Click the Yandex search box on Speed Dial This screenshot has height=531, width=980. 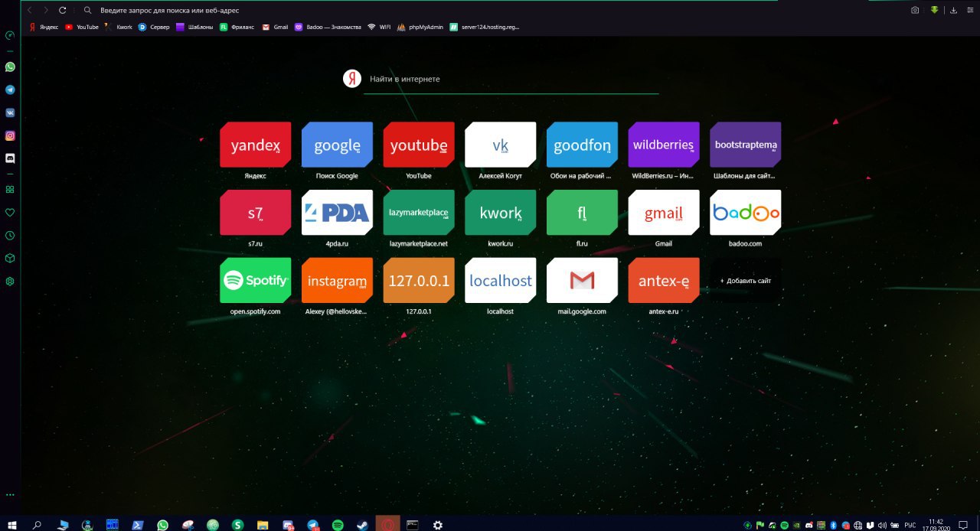[511, 79]
